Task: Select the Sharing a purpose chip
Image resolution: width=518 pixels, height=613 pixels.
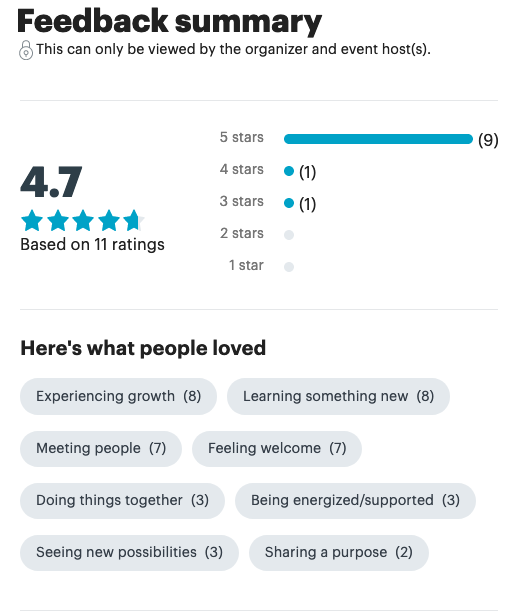Action: 339,552
